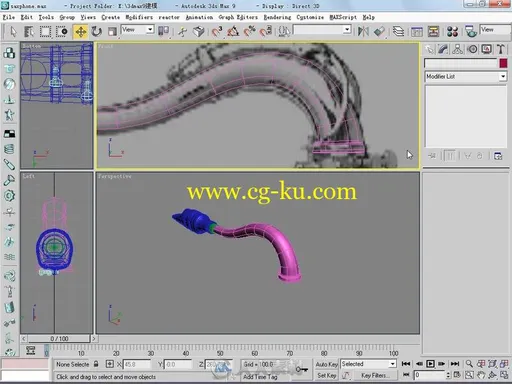Click the 0 / 100 time slider
The height and width of the screenshot is (384, 512).
pyautogui.click(x=59, y=339)
